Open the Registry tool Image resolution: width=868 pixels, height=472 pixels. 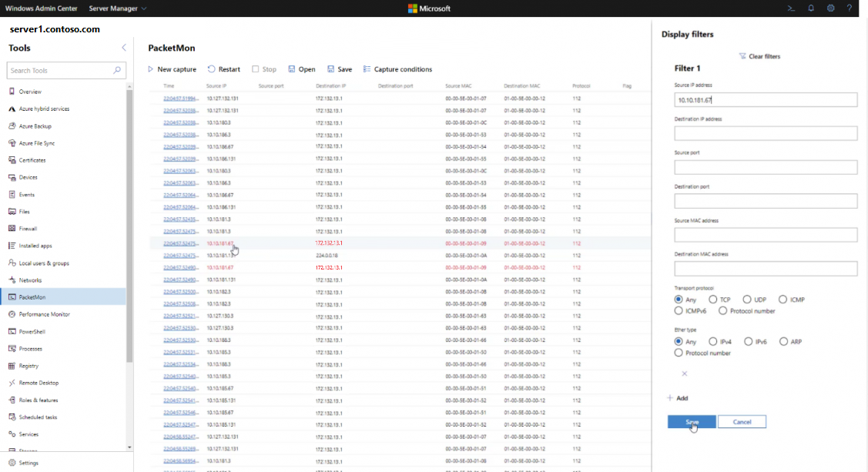(x=28, y=366)
